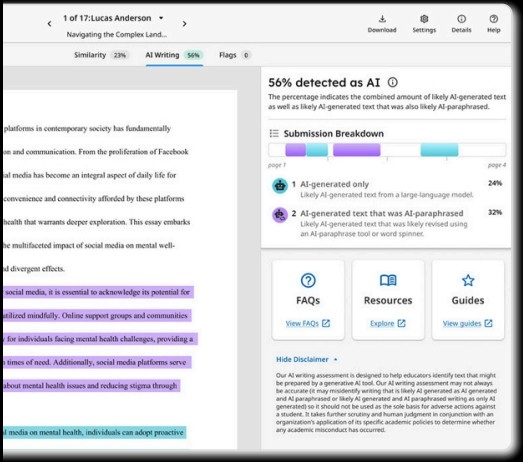Select the rightmost cyan breakdown segment
The image size is (523, 462).
point(439,150)
